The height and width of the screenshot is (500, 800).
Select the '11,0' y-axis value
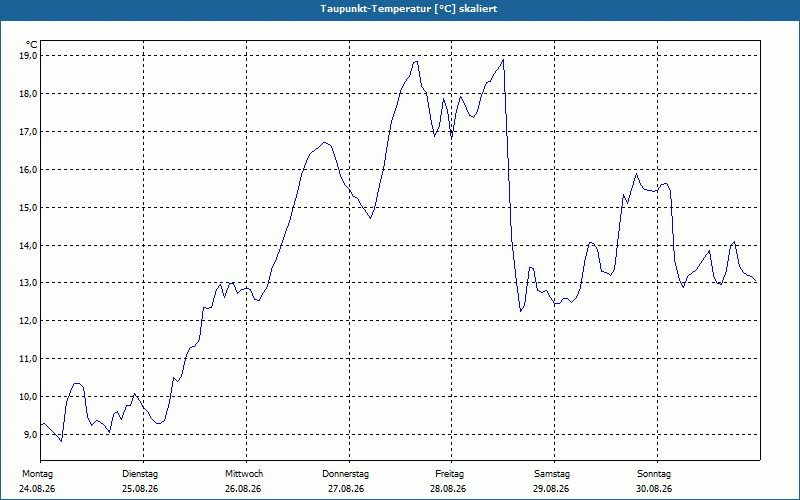click(x=28, y=359)
